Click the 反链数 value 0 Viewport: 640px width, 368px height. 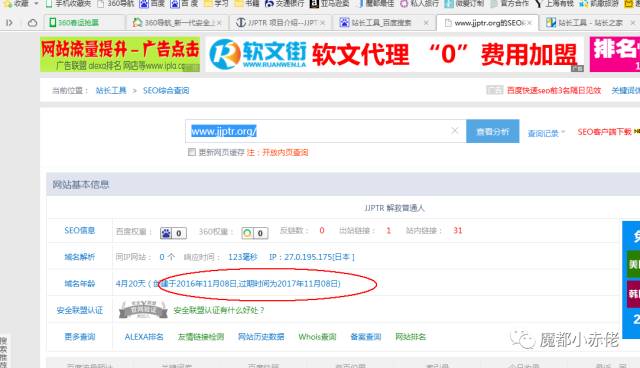(x=322, y=231)
